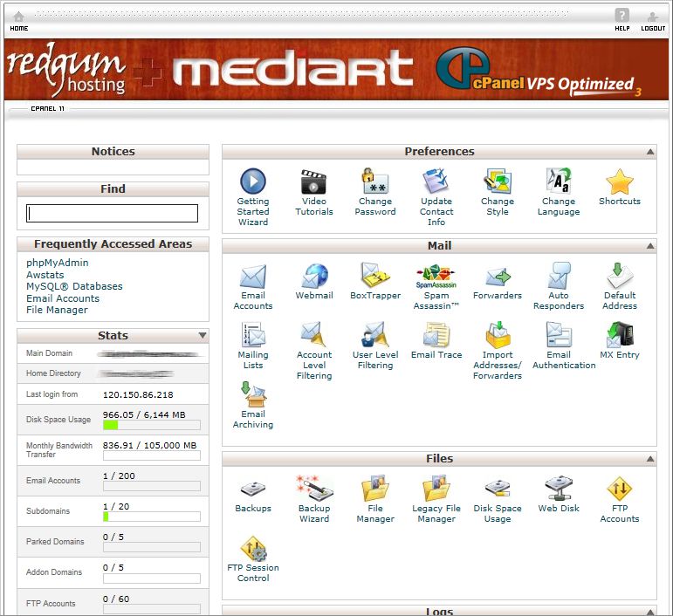Open Disk Space Usage in Files
673x616 pixels.
(x=498, y=489)
